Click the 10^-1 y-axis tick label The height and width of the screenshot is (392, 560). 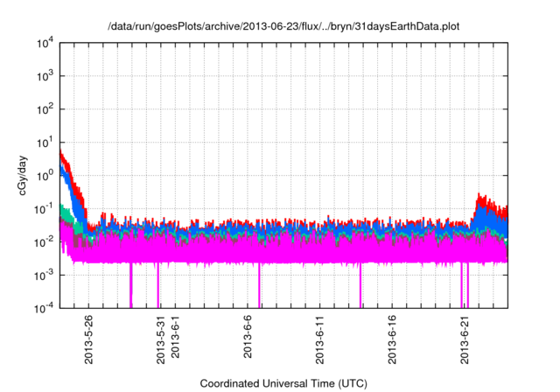point(45,209)
